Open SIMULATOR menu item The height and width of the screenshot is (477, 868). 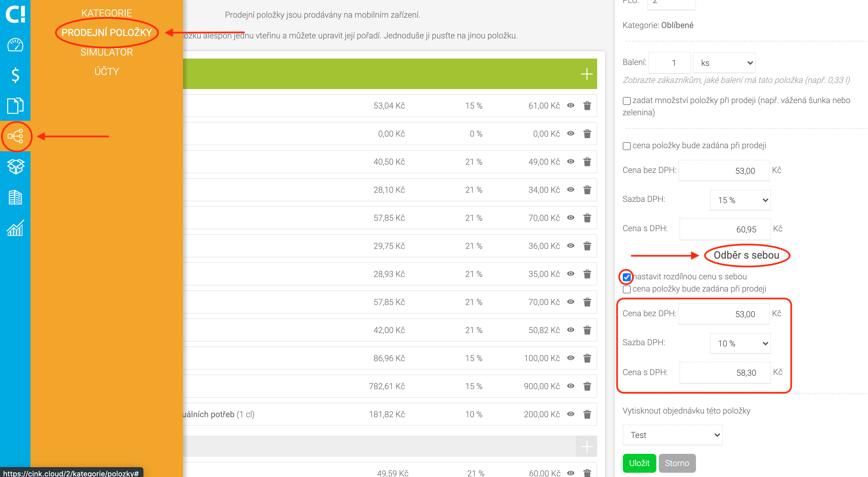[x=106, y=52]
